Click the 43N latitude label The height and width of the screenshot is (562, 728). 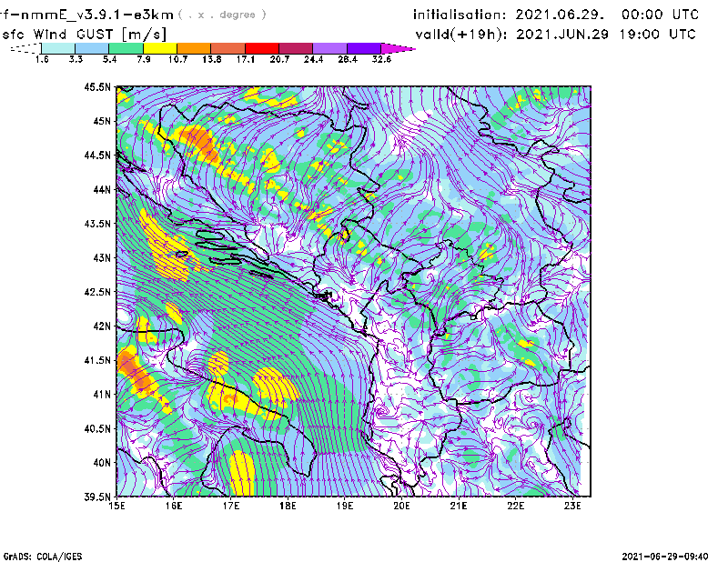102,257
